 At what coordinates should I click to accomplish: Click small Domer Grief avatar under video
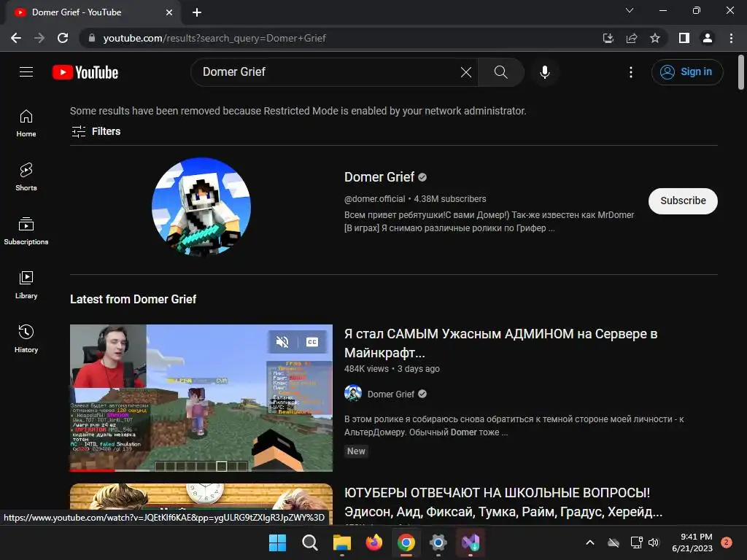pyautogui.click(x=353, y=393)
